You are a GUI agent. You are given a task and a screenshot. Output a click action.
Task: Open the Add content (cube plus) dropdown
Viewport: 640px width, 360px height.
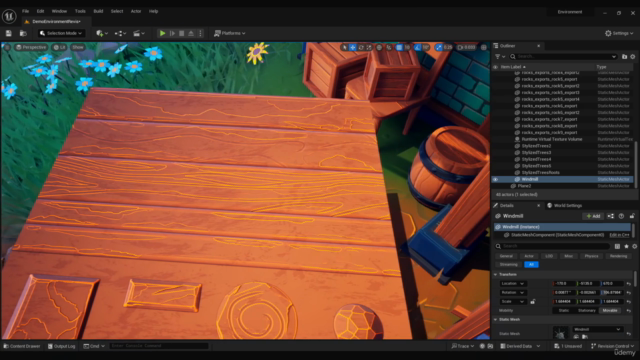click(102, 33)
